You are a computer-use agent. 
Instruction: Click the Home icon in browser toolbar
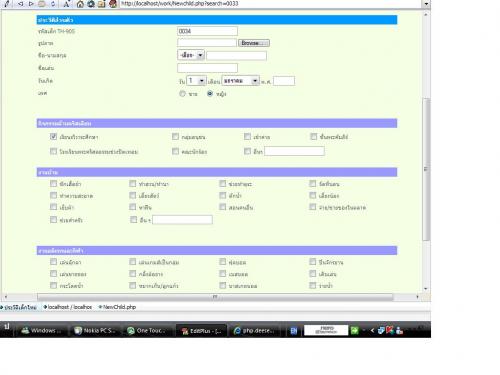80,4
